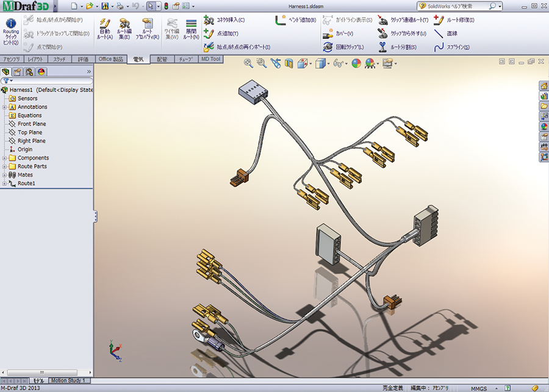
Task: Open Route Properties (ルートプロパティ) tool
Action: (x=146, y=24)
